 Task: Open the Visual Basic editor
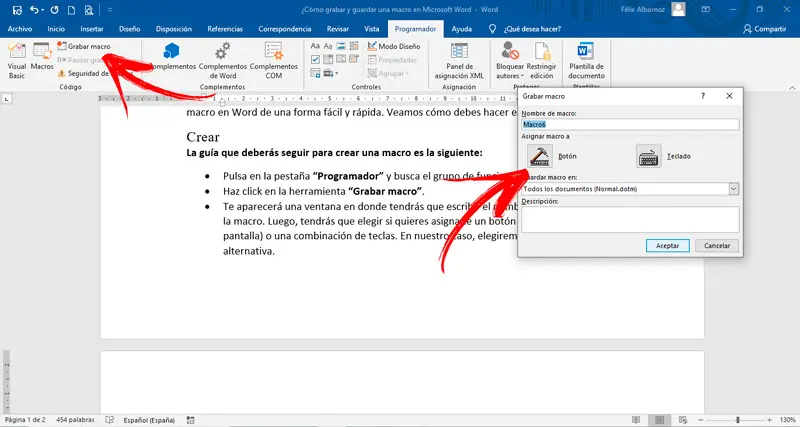(16, 60)
